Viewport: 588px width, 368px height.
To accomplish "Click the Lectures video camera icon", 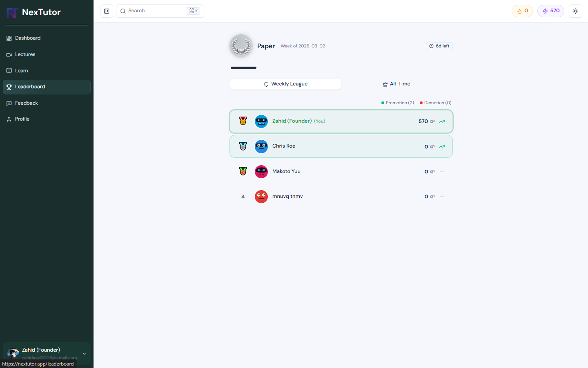I will click(9, 55).
